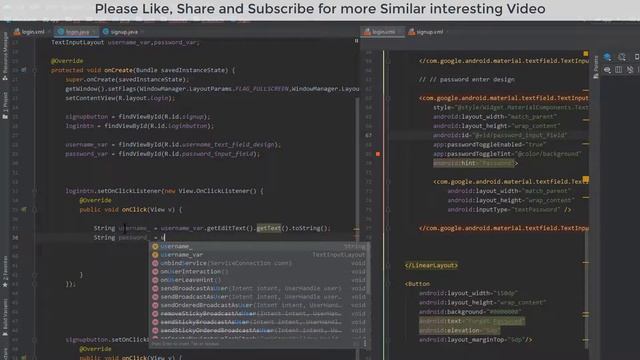Choose onUserInteraction() completion suggestion
The image size is (640, 360).
(259, 271)
